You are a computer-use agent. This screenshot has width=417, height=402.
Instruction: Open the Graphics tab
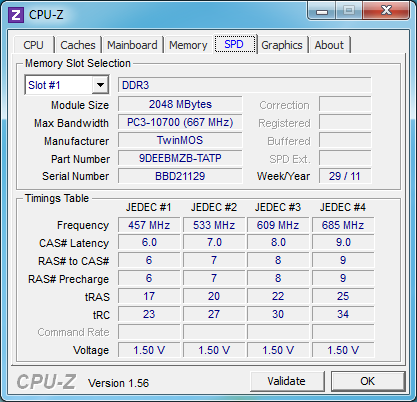point(282,45)
